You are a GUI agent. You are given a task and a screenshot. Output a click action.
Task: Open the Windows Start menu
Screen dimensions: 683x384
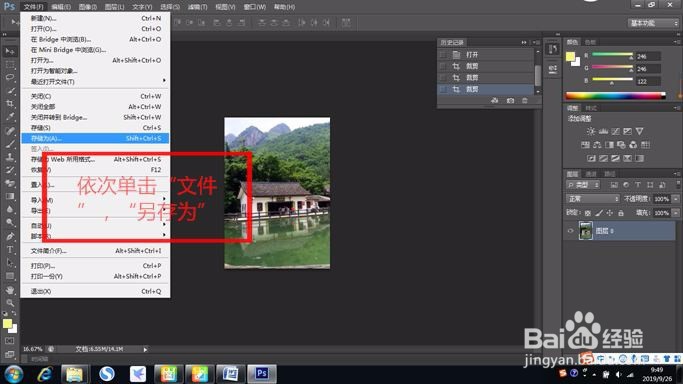click(x=14, y=374)
